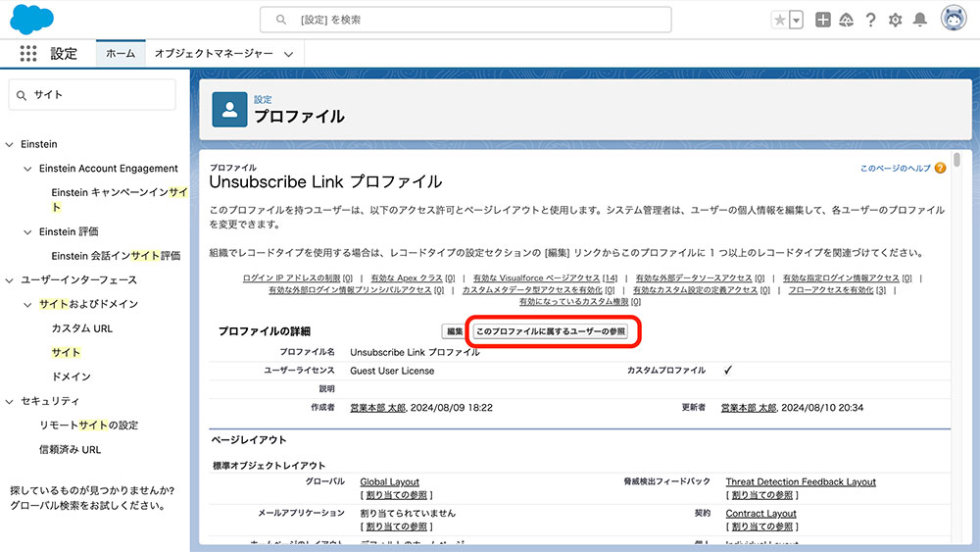The image size is (980, 552).
Task: Click the 編集 button in プロファイルの詳細
Action: [x=455, y=331]
